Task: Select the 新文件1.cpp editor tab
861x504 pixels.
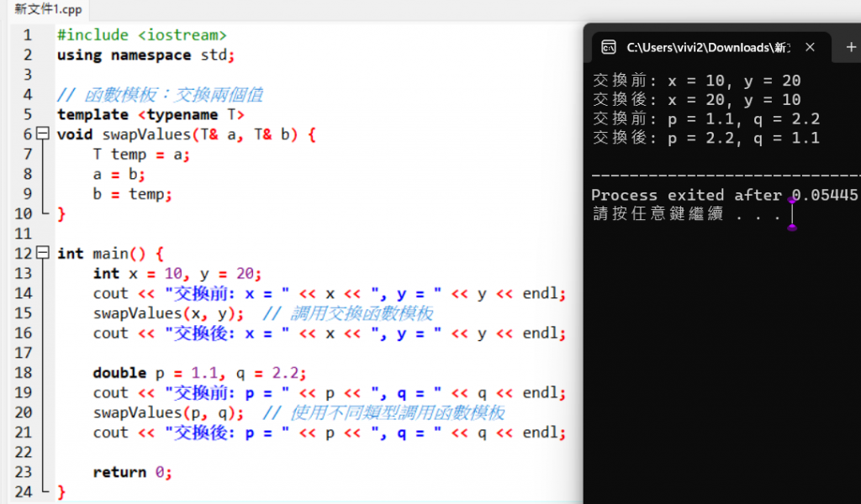Action: click(48, 9)
